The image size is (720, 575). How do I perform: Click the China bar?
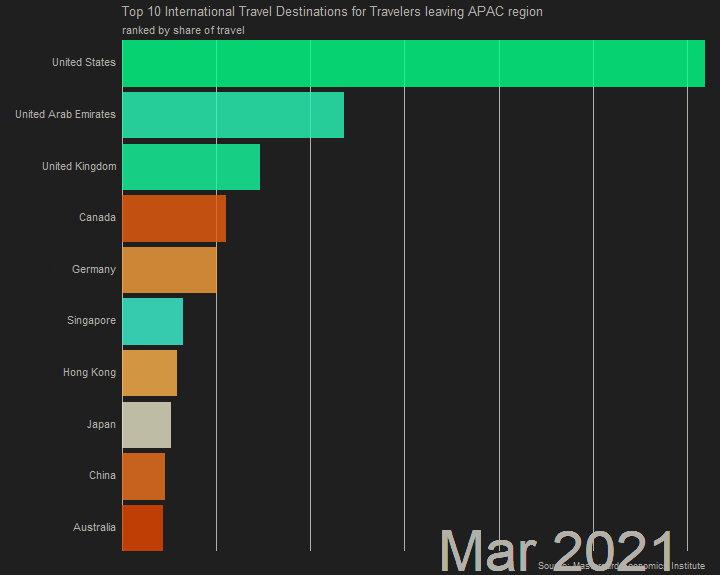(143, 476)
